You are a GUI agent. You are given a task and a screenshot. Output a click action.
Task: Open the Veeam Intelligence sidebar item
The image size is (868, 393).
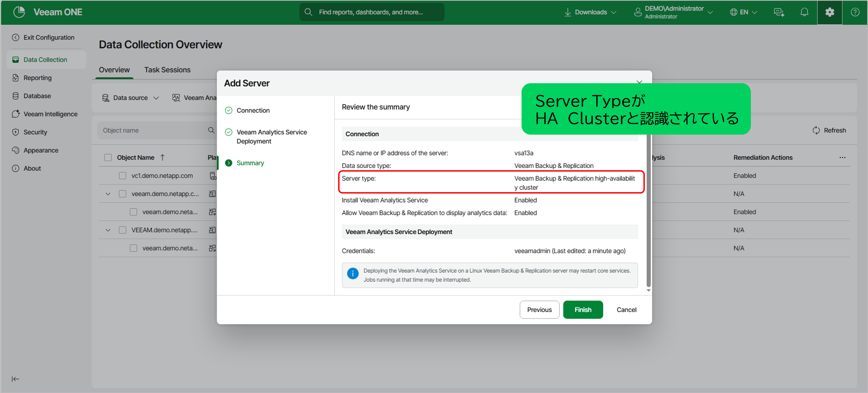coord(50,114)
